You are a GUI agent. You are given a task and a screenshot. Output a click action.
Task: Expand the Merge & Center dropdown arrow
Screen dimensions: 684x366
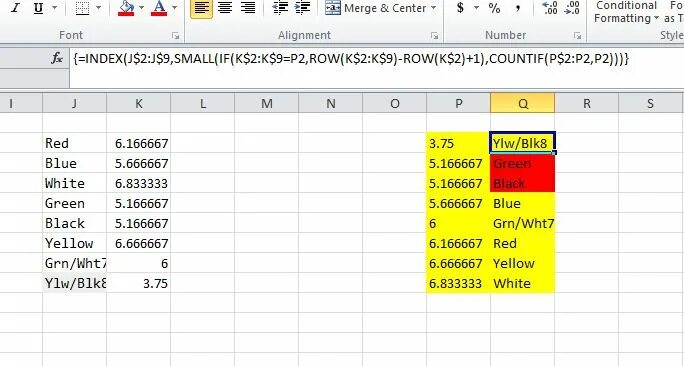click(433, 8)
